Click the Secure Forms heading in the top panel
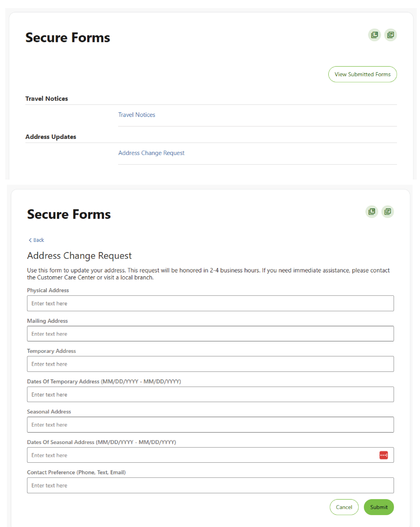Viewport: 420px width, 527px height. [x=68, y=37]
